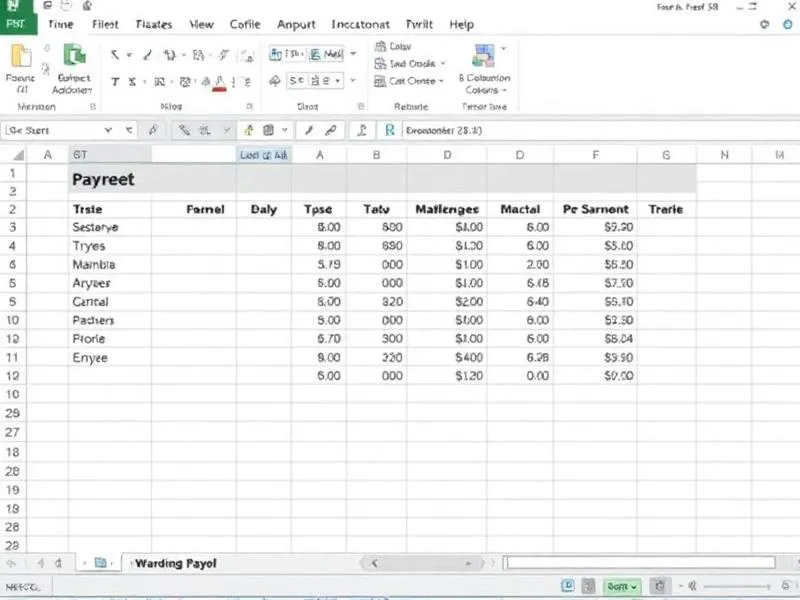The height and width of the screenshot is (600, 800).
Task: Select the T text icon in the ribbon
Action: point(115,82)
